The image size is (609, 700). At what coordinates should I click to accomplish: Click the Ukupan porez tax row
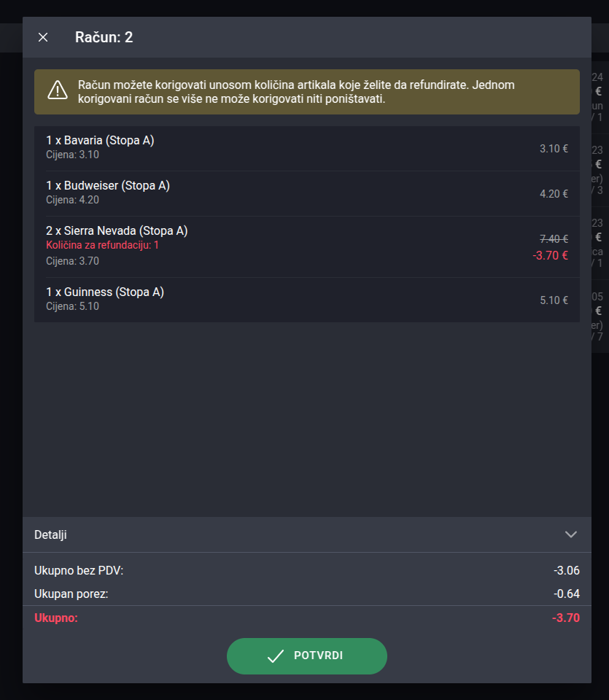[x=307, y=594]
